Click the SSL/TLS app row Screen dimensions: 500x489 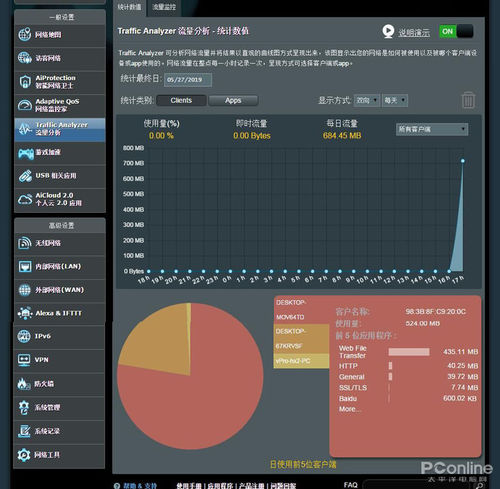click(408, 388)
